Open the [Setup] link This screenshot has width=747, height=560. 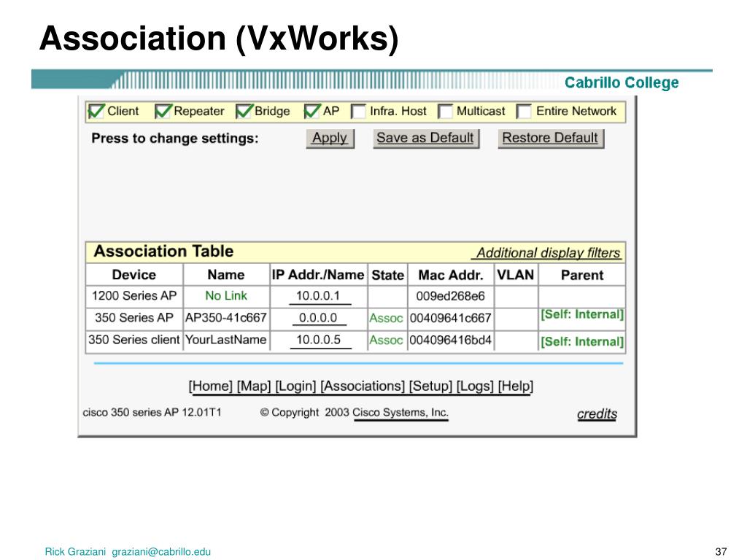coord(430,386)
